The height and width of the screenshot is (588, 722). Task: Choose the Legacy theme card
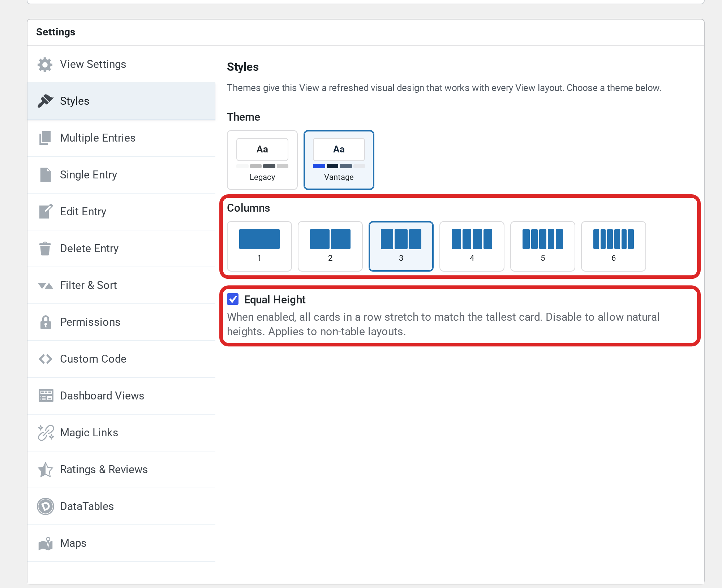262,160
